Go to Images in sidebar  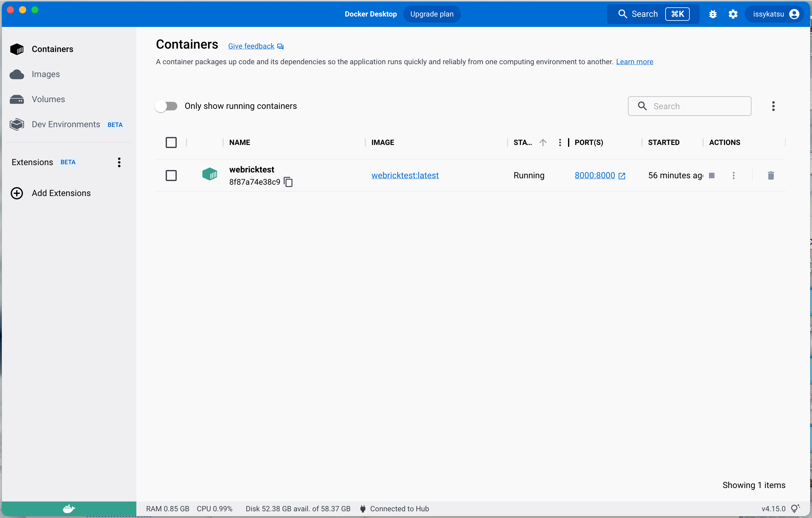(x=46, y=74)
